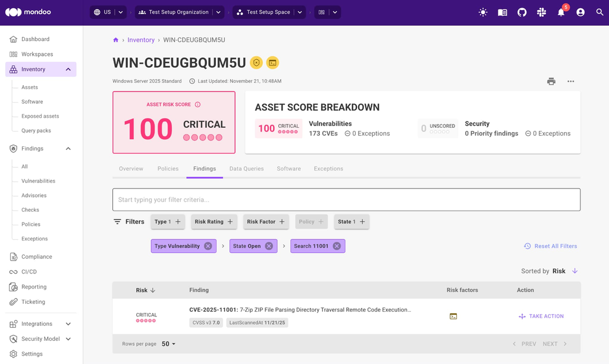Toggle light/dark theme with the sun icon
The height and width of the screenshot is (364, 609).
tap(483, 12)
